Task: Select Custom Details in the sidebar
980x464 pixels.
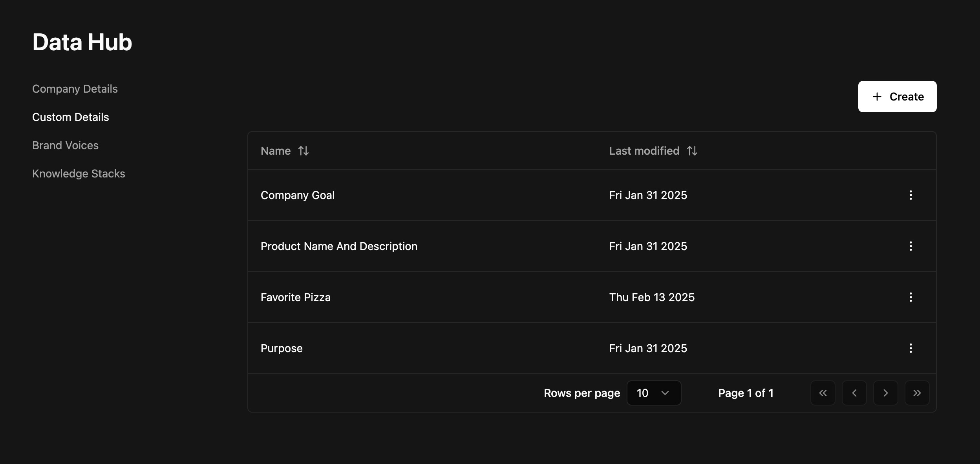Action: [x=71, y=117]
